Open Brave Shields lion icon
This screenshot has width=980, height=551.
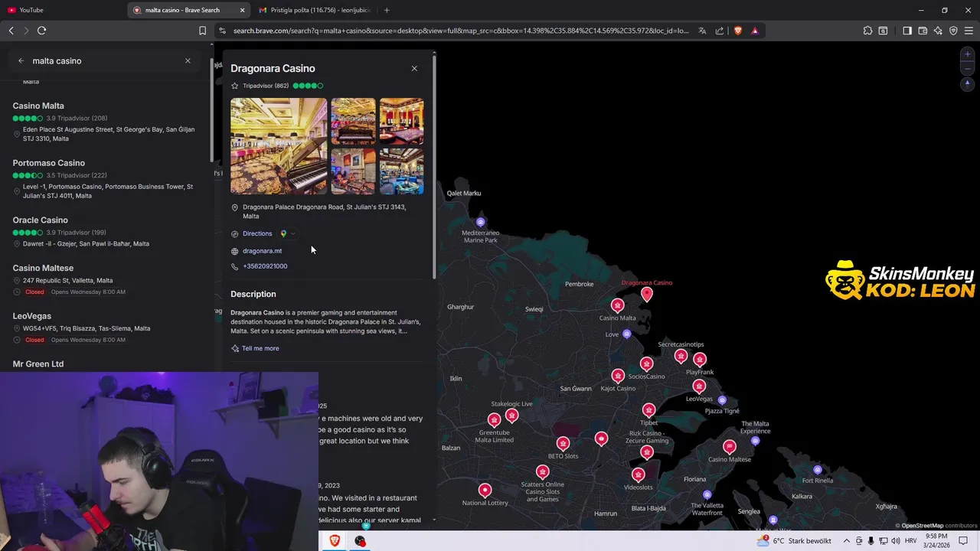[738, 31]
